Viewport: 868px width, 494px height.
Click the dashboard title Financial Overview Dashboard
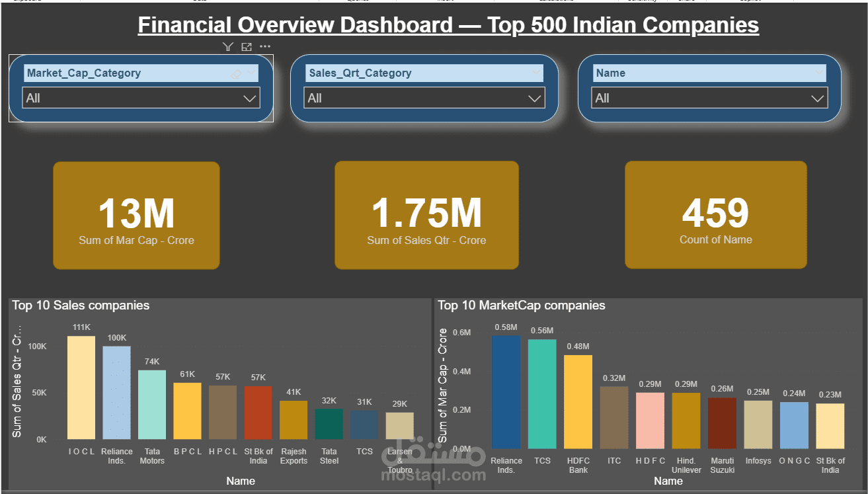click(x=448, y=25)
